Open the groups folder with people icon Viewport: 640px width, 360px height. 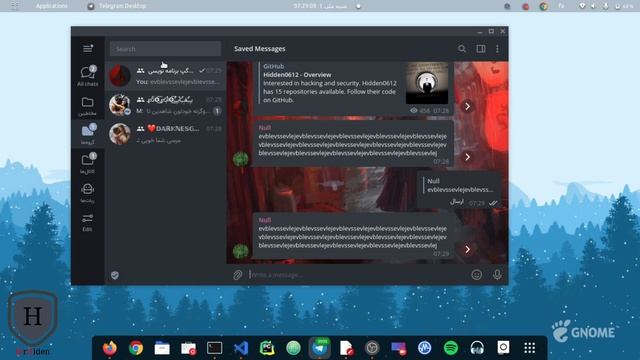click(88, 134)
